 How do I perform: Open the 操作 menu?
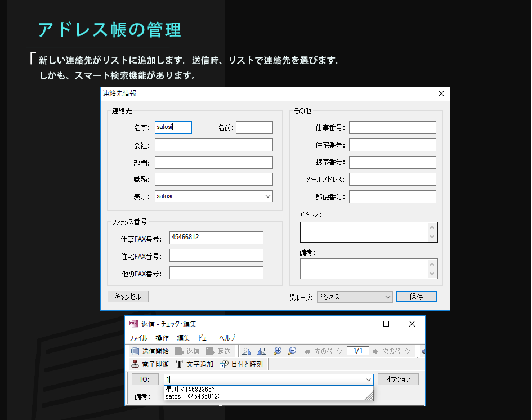pos(162,338)
